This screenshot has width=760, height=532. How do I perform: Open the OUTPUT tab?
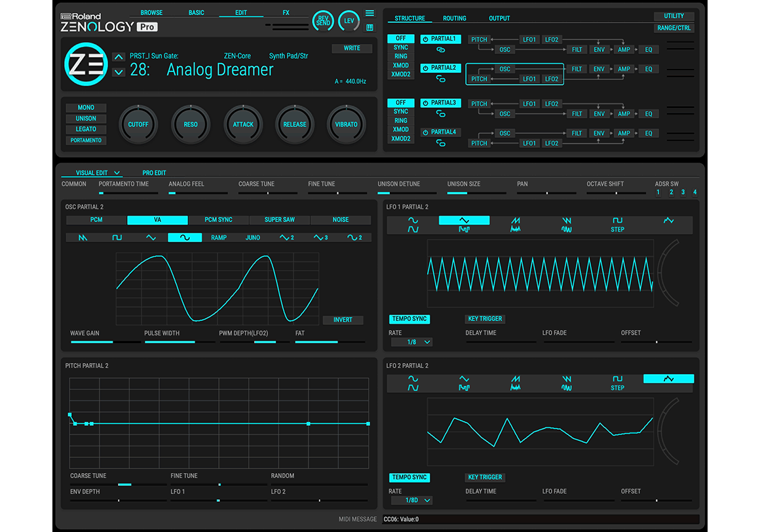[499, 18]
